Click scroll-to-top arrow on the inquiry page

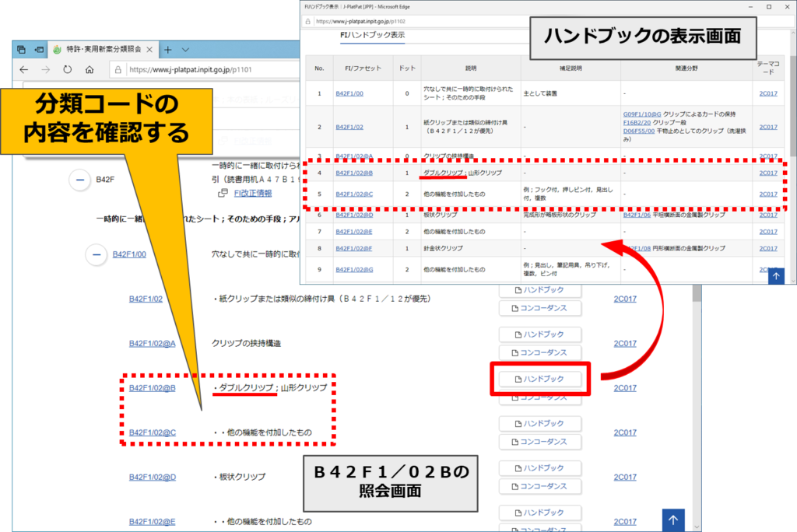coord(673,520)
